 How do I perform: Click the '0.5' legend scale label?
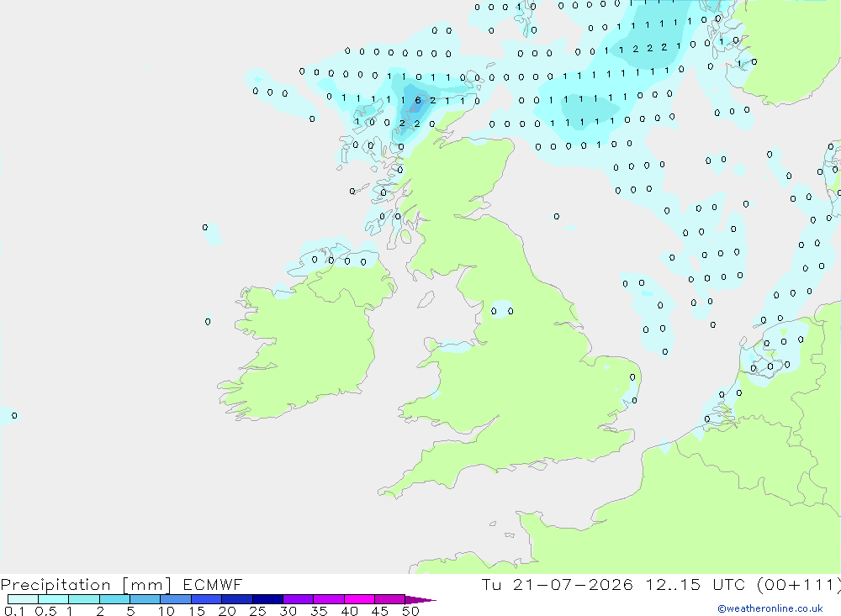[45, 611]
